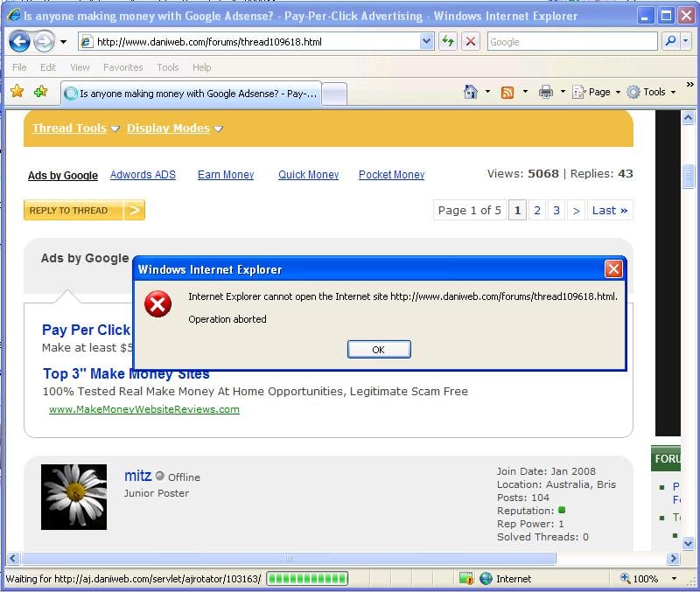This screenshot has height=592, width=700.
Task: Click the Add to Favorites icon
Action: 40,92
